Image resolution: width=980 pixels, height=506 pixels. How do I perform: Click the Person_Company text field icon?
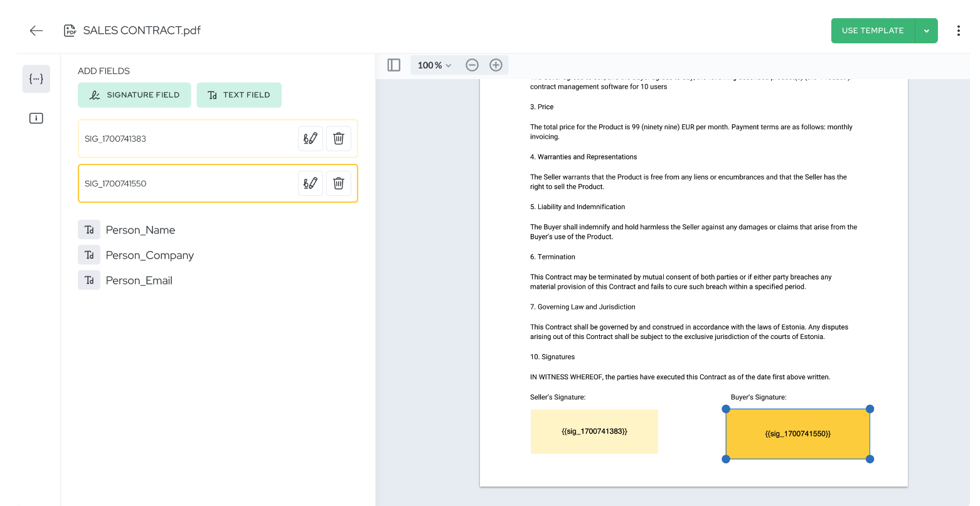pos(89,255)
